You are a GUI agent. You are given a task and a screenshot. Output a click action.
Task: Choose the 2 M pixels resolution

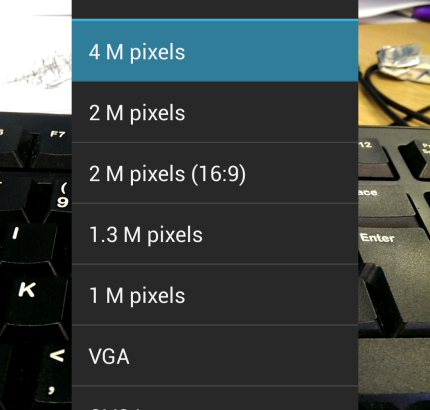pyautogui.click(x=215, y=112)
